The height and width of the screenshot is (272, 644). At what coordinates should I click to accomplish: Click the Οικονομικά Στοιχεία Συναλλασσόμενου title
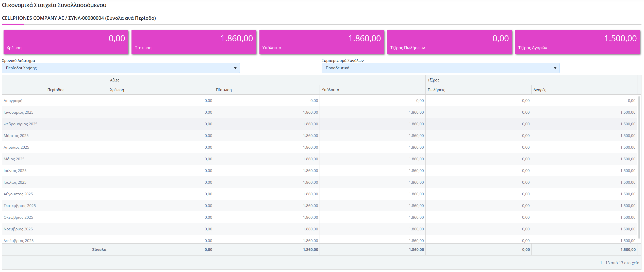pyautogui.click(x=54, y=5)
